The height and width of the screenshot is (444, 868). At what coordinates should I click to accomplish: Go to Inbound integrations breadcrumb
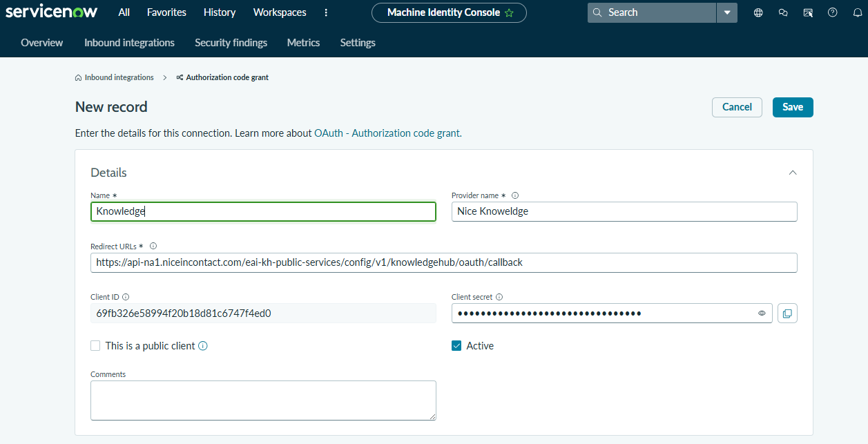pos(119,77)
